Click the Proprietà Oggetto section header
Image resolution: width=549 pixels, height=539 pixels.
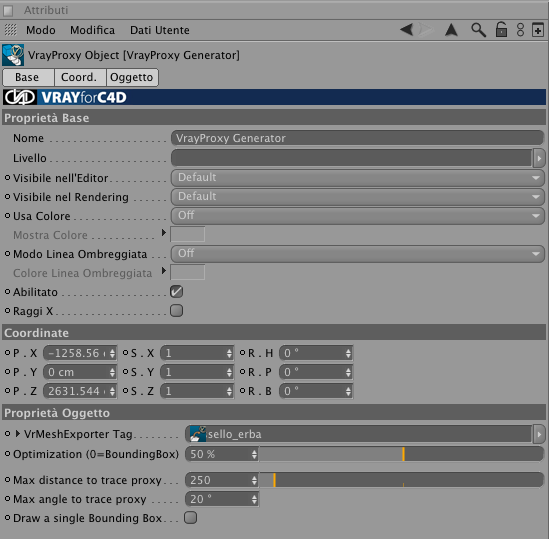pos(274,413)
